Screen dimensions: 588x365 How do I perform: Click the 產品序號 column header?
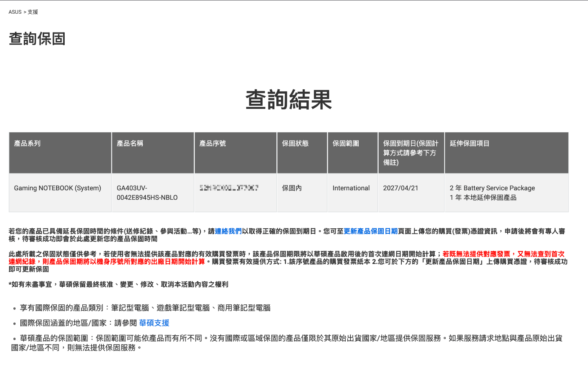[212, 144]
